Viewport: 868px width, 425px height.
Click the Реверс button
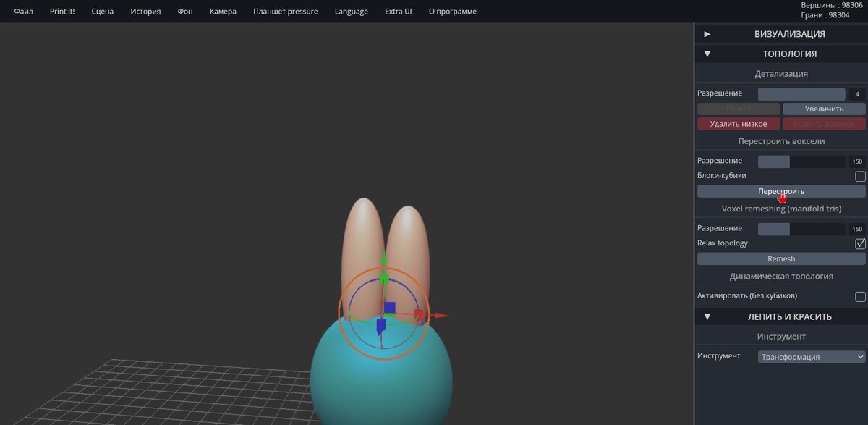pos(739,109)
